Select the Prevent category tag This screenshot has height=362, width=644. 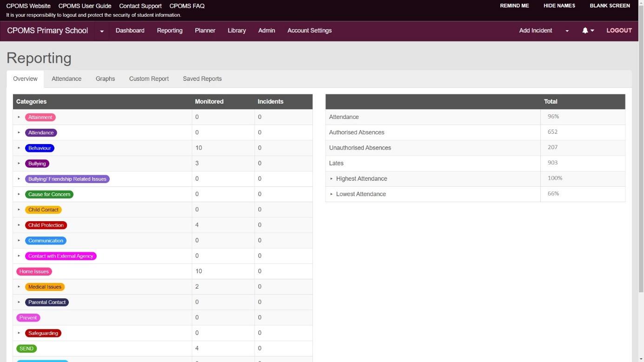28,318
